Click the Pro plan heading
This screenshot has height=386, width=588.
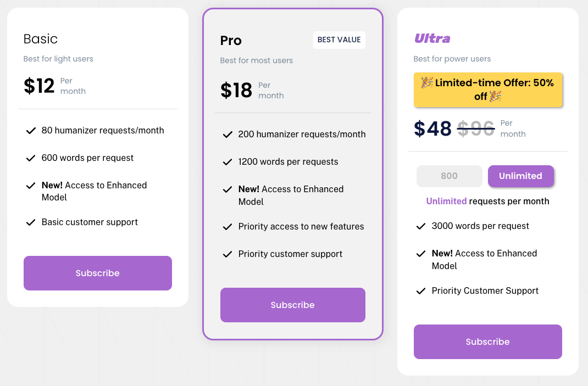point(231,41)
